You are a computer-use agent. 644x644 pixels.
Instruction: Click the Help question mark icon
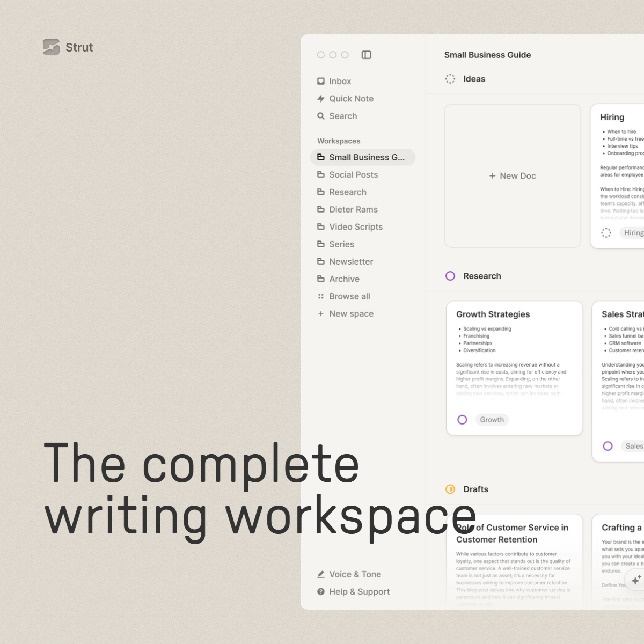coord(321,591)
